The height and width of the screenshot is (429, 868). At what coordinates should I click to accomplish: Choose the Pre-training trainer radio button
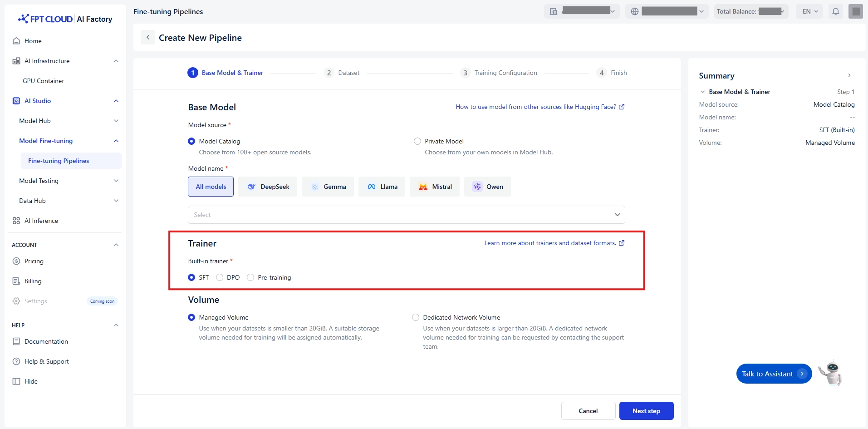(251, 277)
